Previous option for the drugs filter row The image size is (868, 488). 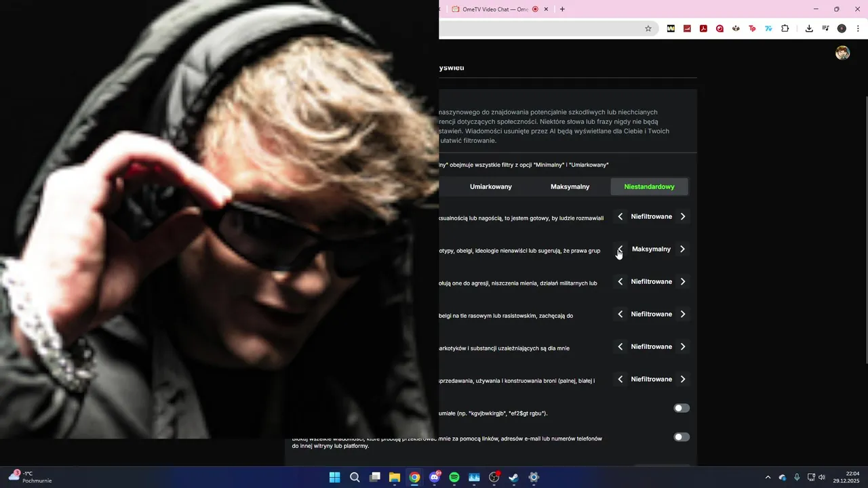click(620, 346)
